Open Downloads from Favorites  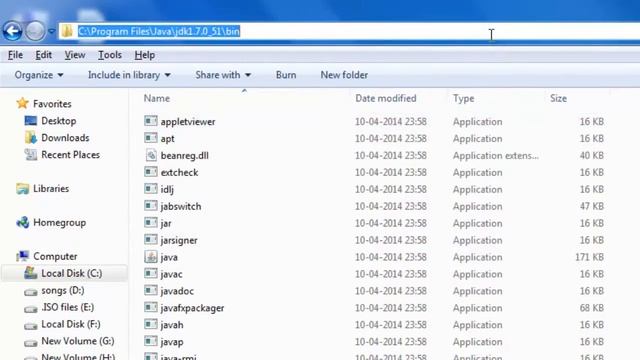65,138
